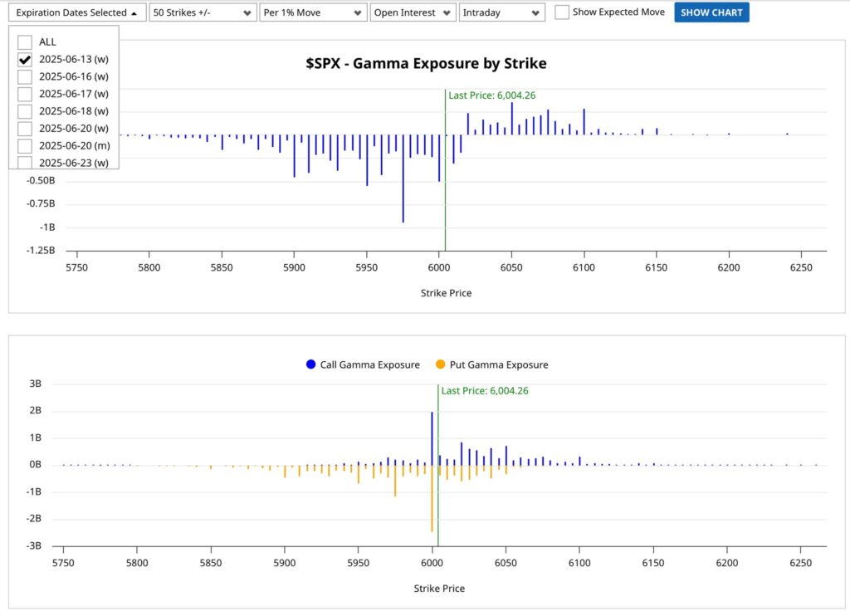Open the Intraday dropdown
Screen dimensions: 850x616
(502, 13)
